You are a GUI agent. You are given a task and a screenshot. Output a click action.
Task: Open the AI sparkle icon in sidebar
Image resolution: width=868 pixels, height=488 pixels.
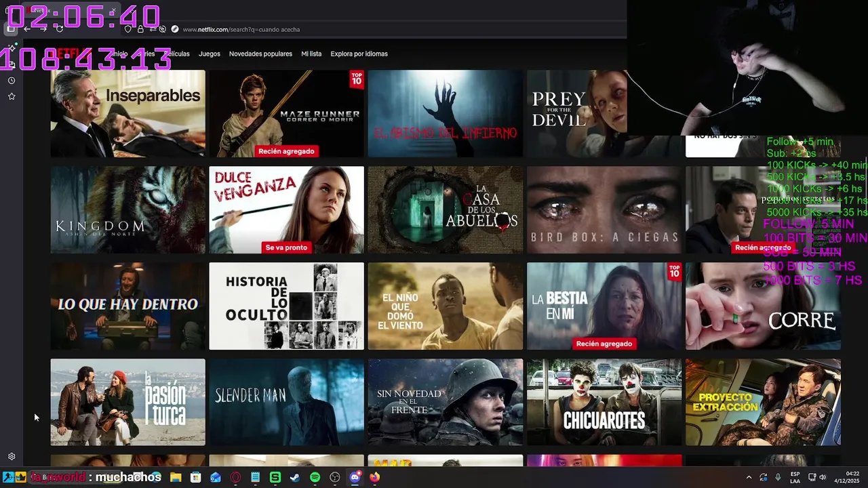12,49
